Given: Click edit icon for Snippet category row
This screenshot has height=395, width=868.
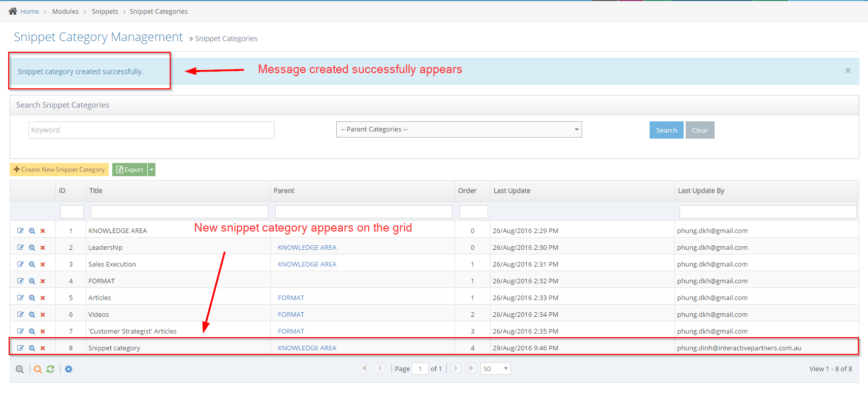Looking at the screenshot, I should coord(20,348).
